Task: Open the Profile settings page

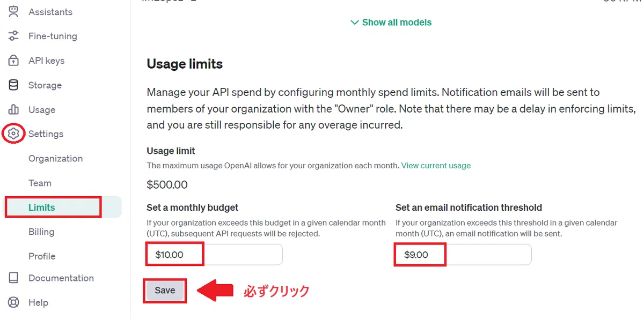Action: pyautogui.click(x=42, y=256)
